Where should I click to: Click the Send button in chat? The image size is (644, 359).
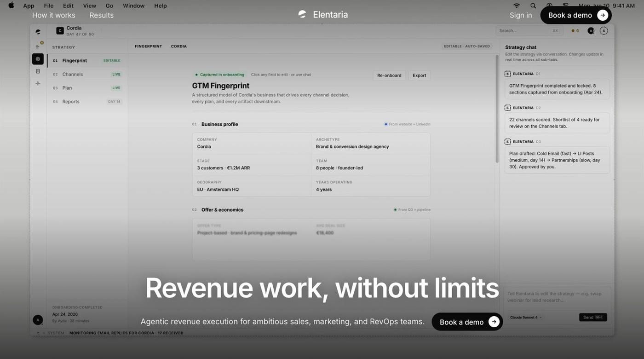[x=593, y=318]
